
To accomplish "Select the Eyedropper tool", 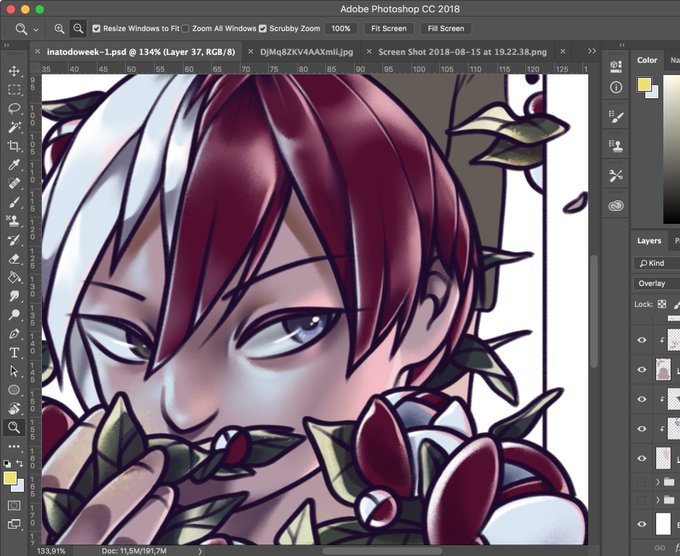I will tap(14, 165).
